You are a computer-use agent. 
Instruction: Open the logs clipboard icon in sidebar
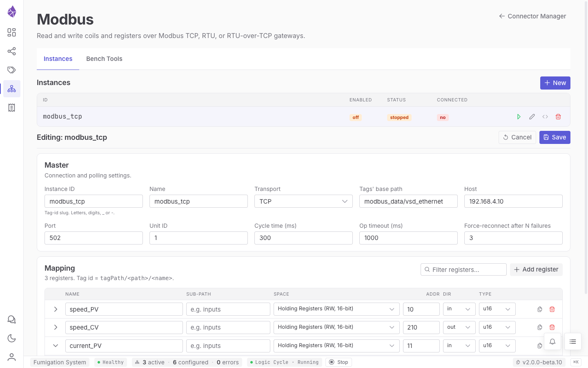pyautogui.click(x=12, y=108)
